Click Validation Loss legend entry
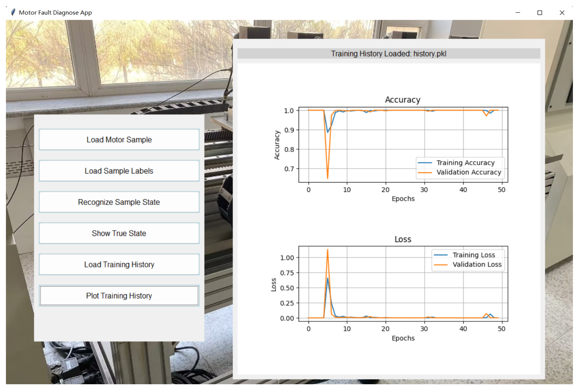The width and height of the screenshot is (580, 392). tap(477, 264)
